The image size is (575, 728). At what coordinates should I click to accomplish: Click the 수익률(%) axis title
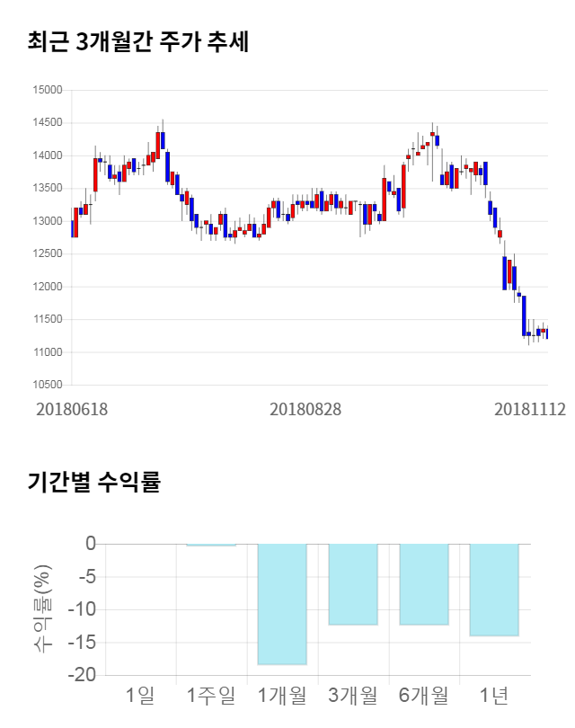42,609
